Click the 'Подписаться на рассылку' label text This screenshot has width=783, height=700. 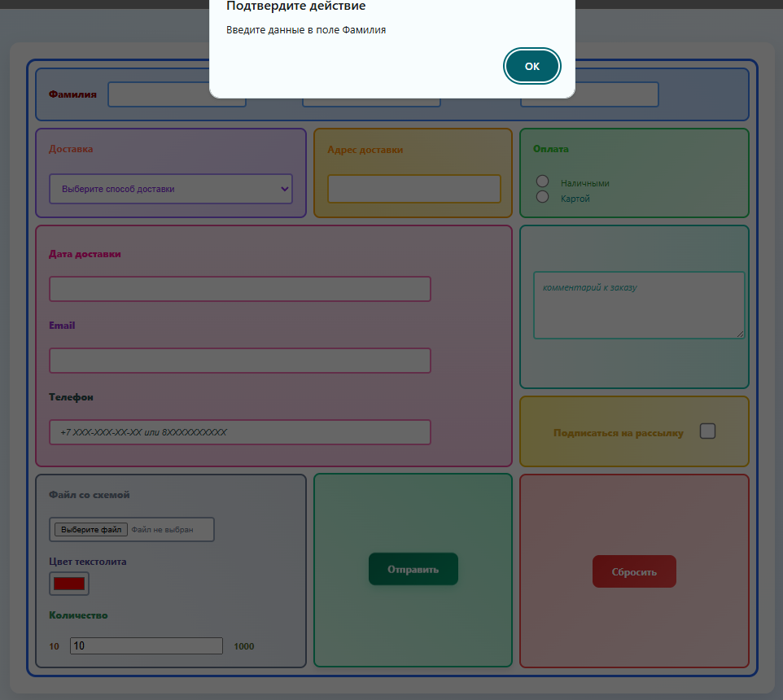619,433
